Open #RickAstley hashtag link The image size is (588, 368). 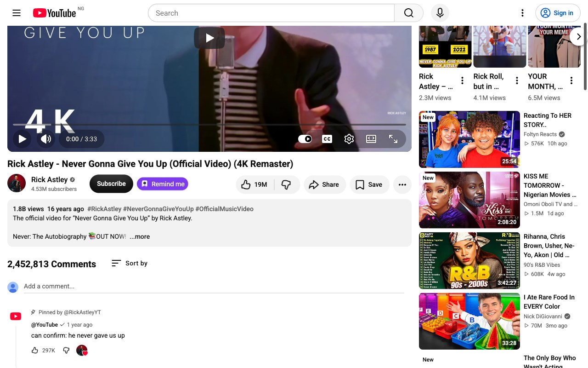[x=104, y=209]
